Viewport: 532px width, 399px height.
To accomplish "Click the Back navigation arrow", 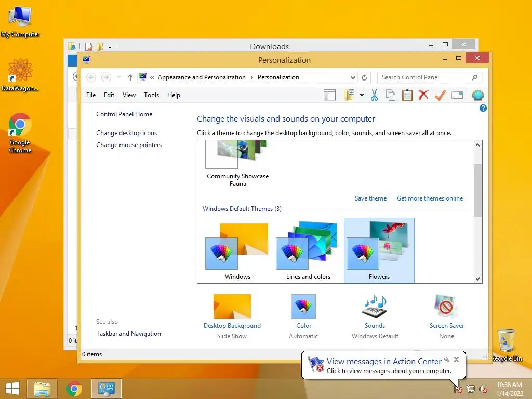I will [91, 77].
